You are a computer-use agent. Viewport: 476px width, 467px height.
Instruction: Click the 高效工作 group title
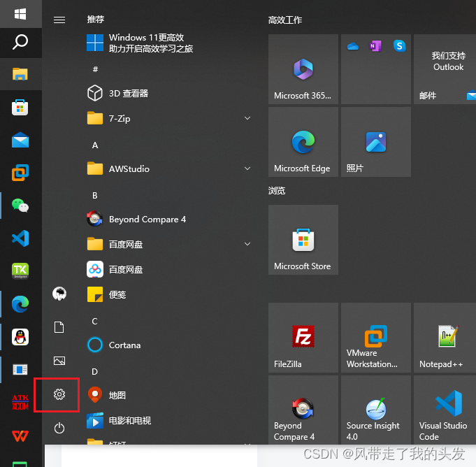tap(285, 20)
